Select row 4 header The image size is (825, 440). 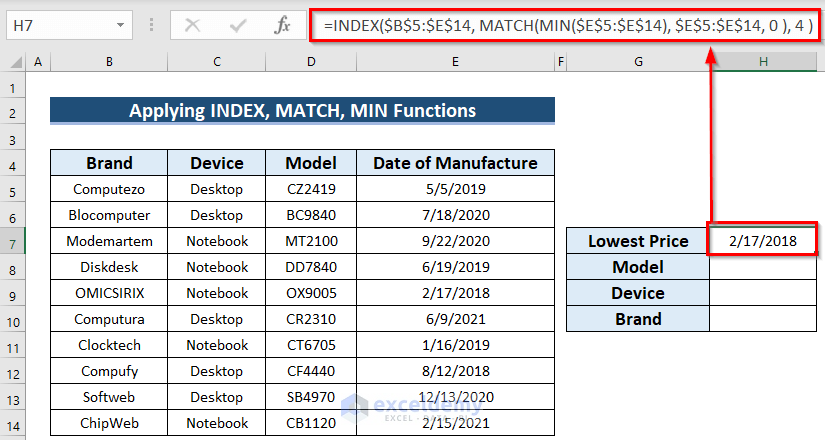click(x=12, y=163)
